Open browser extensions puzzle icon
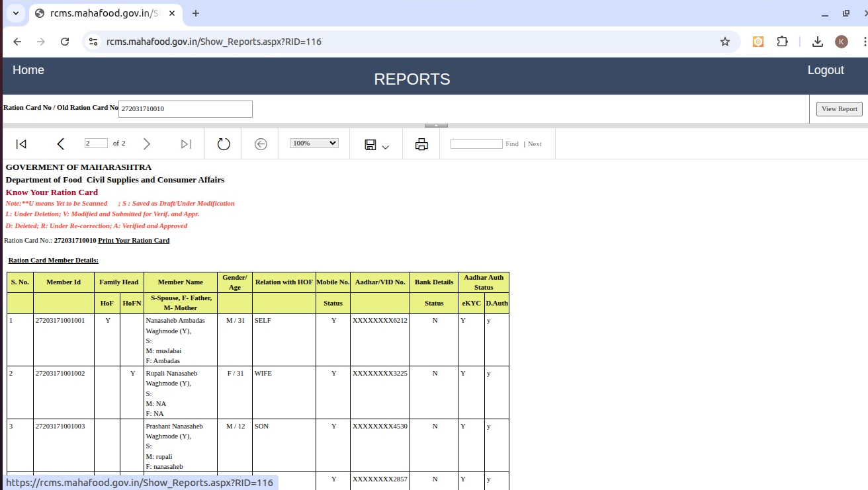Viewport: 868px width, 490px height. pyautogui.click(x=782, y=42)
